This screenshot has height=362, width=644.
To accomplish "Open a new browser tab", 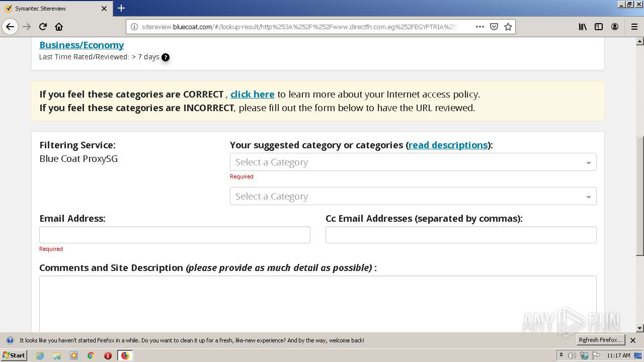I will click(x=121, y=8).
